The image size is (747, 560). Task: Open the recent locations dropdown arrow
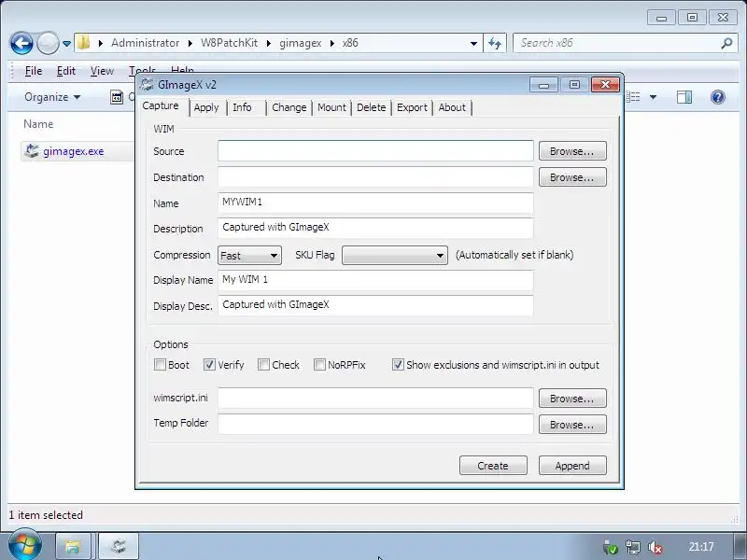pyautogui.click(x=66, y=44)
